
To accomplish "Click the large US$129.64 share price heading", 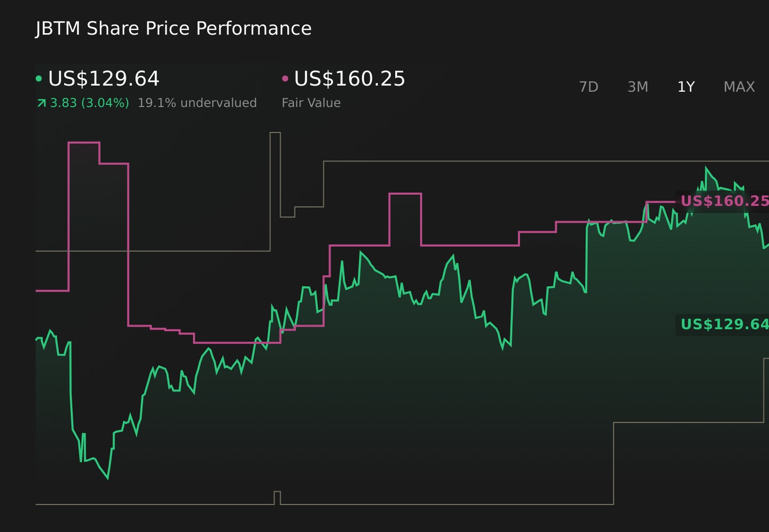I will pyautogui.click(x=104, y=79).
